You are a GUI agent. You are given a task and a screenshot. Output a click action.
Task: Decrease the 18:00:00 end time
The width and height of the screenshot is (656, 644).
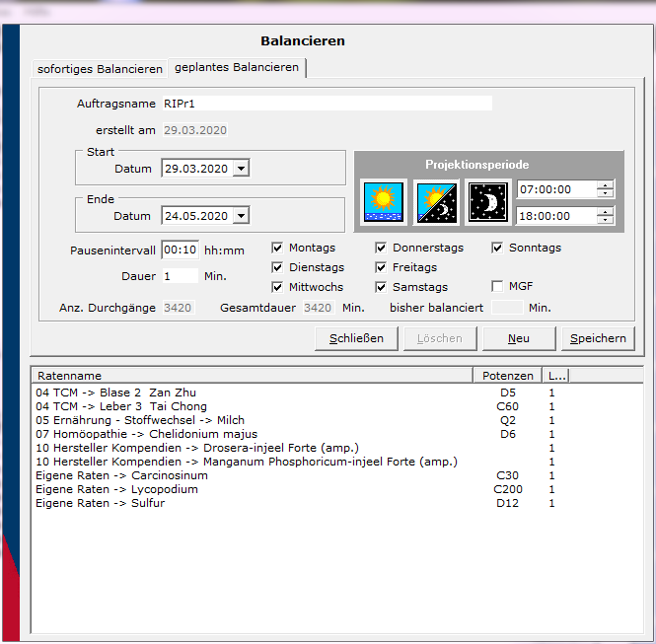point(605,220)
